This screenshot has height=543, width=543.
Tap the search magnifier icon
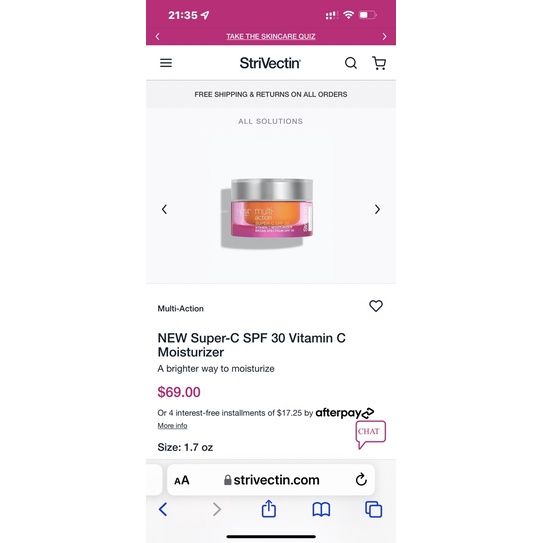click(351, 63)
